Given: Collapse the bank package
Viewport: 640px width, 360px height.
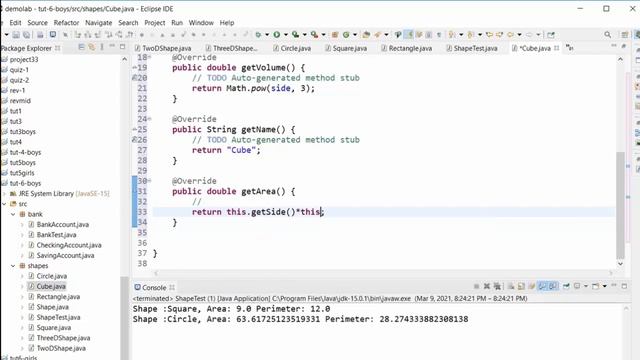Looking at the screenshot, I should (x=13, y=214).
